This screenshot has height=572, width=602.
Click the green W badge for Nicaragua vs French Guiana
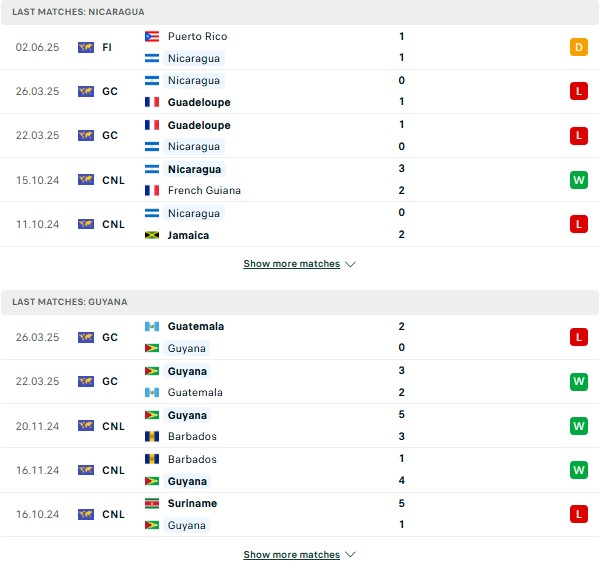(x=579, y=180)
